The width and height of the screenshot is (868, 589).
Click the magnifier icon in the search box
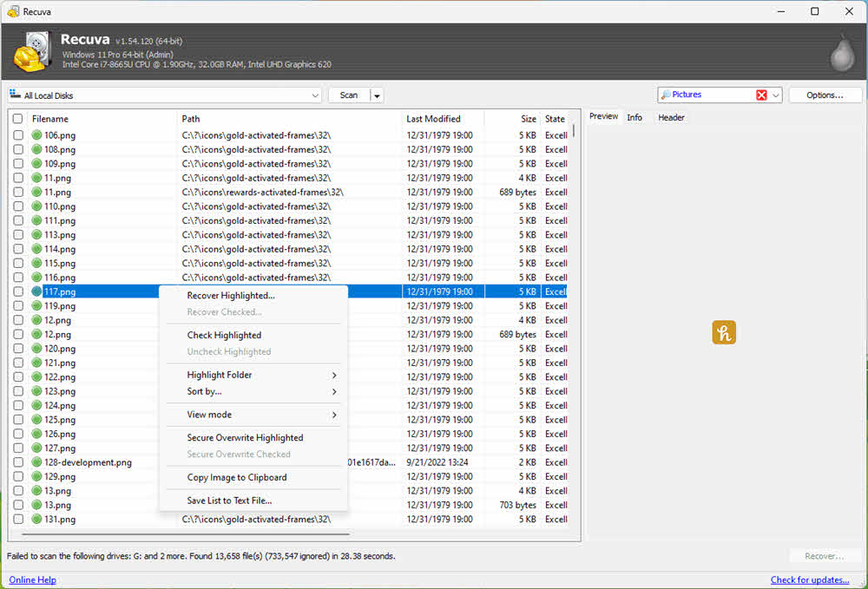tap(667, 94)
